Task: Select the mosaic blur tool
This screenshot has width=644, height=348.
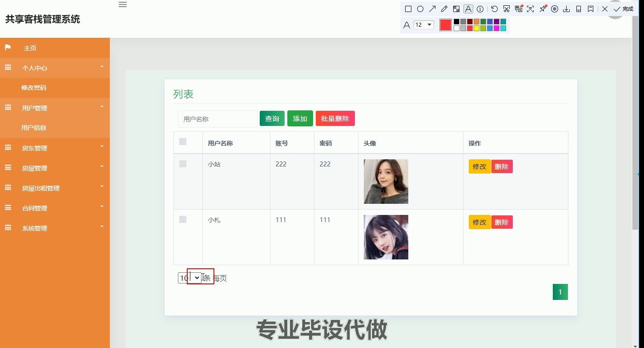Action: tap(456, 9)
